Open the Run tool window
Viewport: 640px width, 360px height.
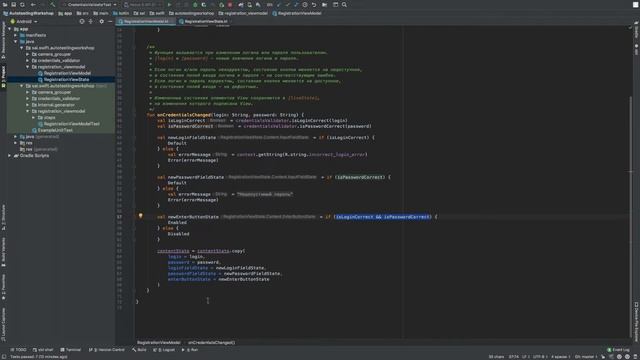pyautogui.click(x=190, y=350)
